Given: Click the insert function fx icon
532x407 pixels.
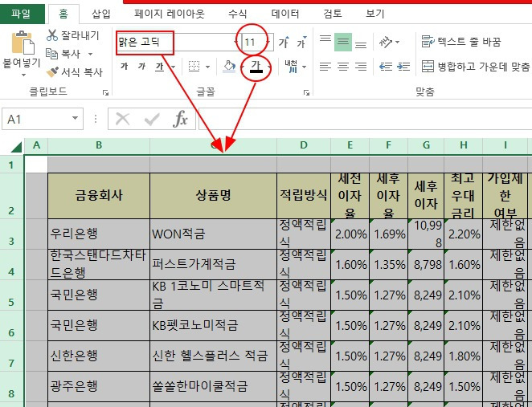Looking at the screenshot, I should (180, 119).
